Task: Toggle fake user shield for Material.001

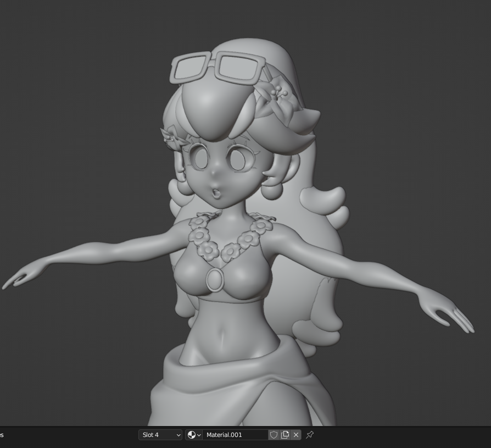Action: coord(274,435)
